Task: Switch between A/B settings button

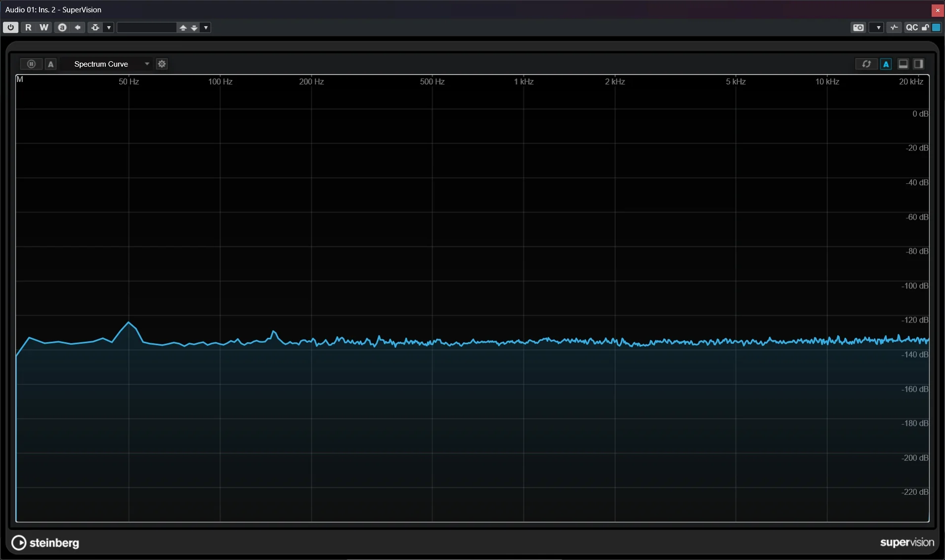Action: tap(62, 28)
